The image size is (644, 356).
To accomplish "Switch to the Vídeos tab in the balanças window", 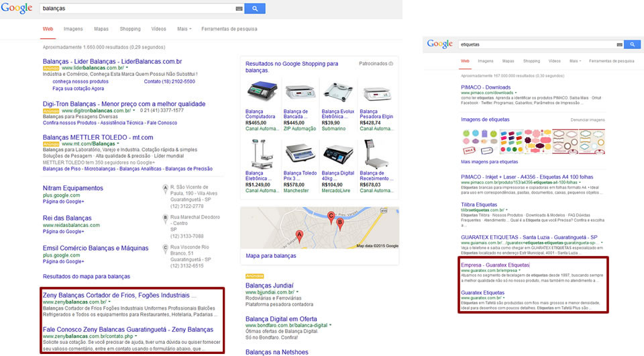I will [158, 29].
